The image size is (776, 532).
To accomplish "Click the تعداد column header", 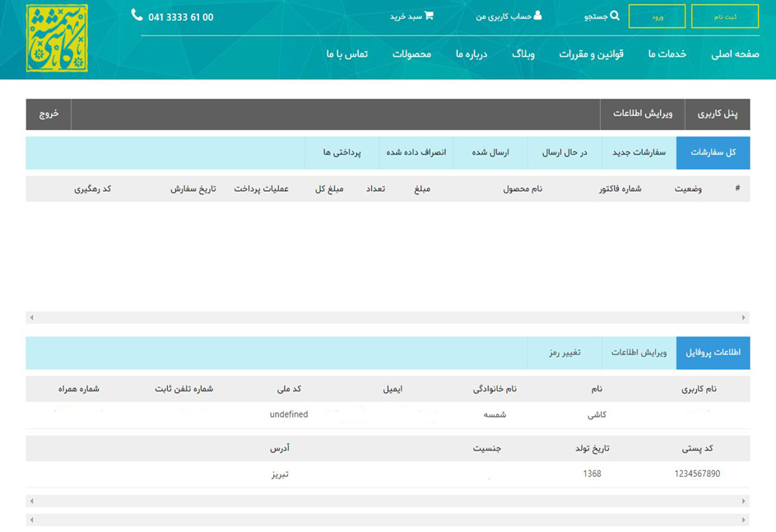I will pos(375,189).
